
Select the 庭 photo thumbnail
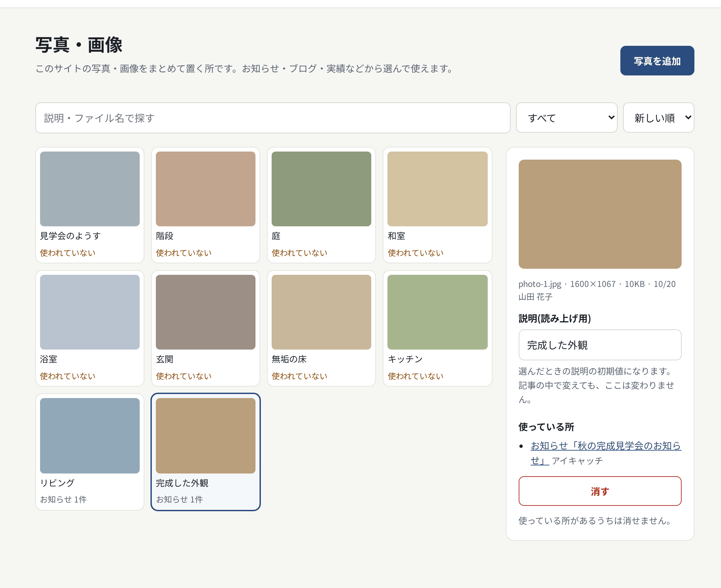(x=321, y=189)
